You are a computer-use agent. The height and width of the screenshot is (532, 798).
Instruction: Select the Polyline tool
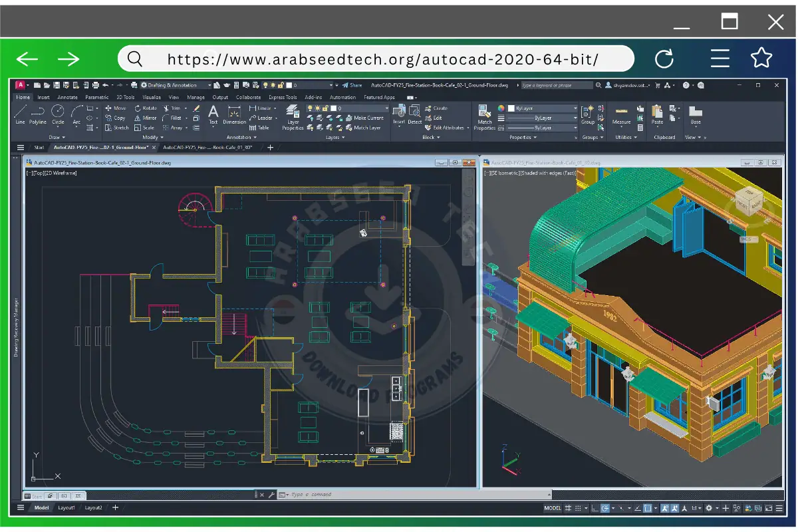38,114
